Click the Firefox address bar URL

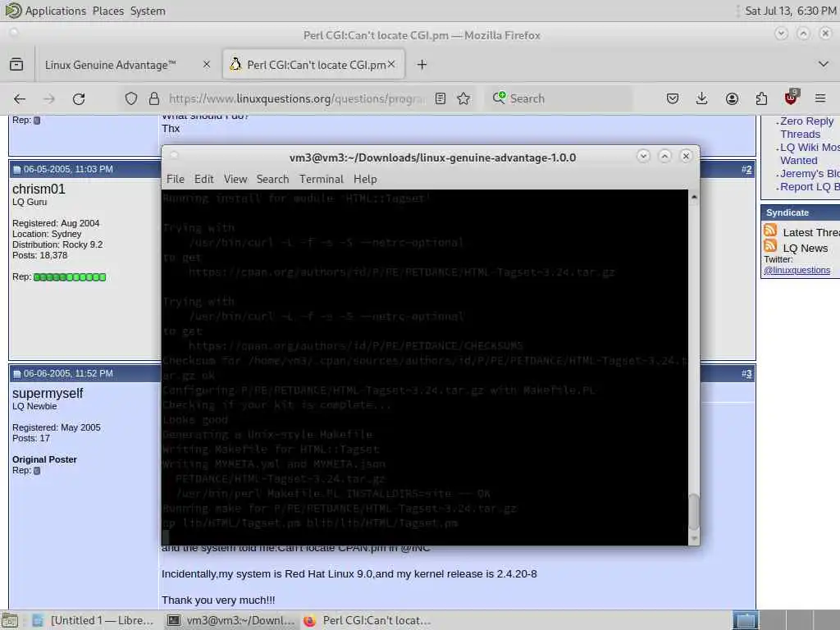click(297, 98)
